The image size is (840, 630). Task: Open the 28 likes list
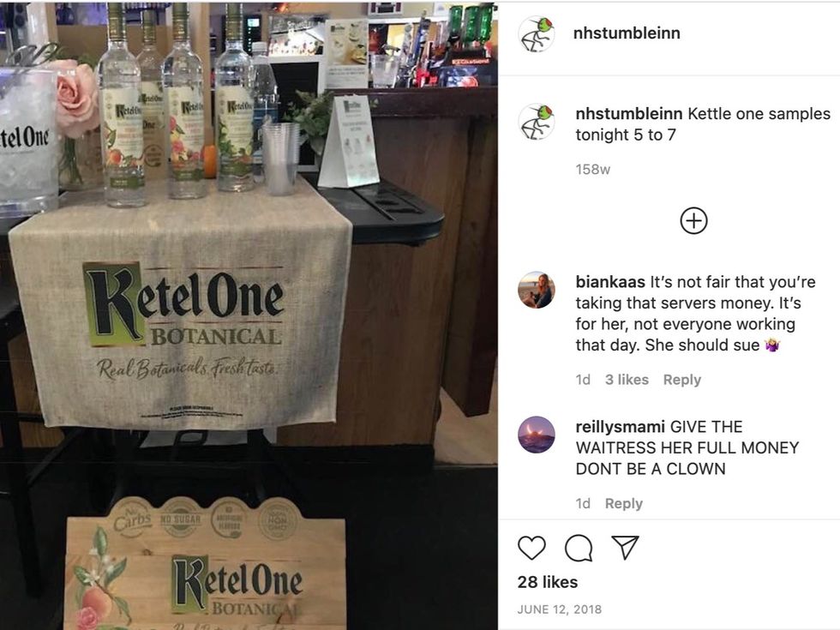tap(548, 582)
